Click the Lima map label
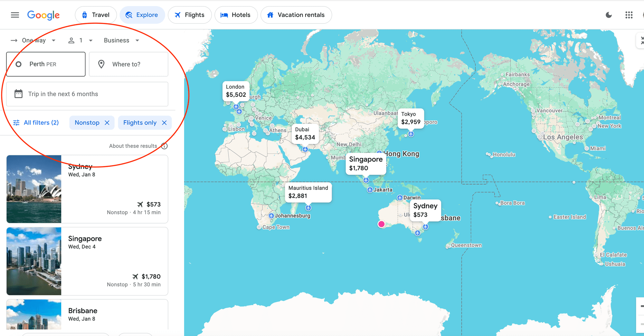This screenshot has height=336, width=644. 600,197
